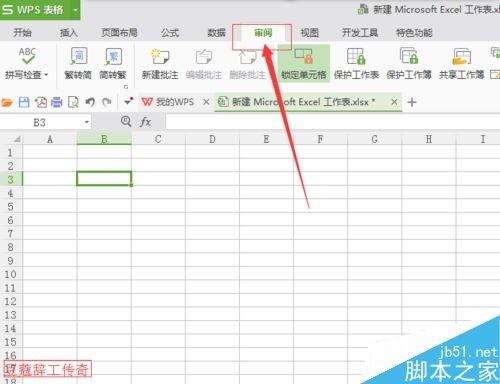This screenshot has height=384, width=500.
Task: Click the print icon in quick toolbar
Action: pos(57,102)
